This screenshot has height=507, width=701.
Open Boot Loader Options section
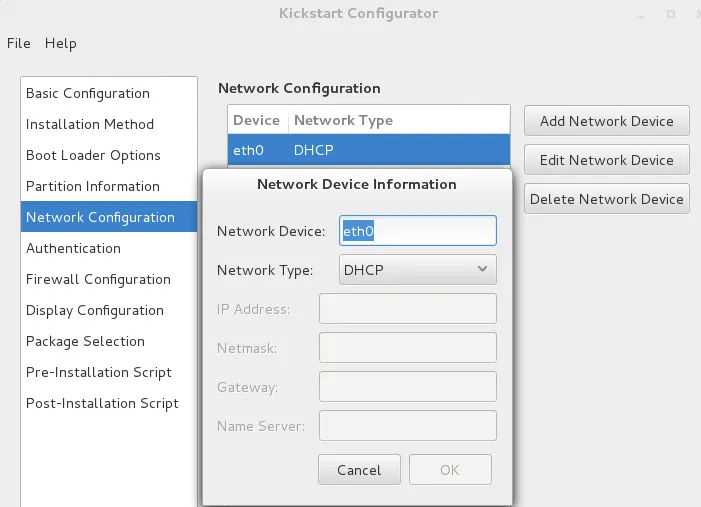(x=93, y=155)
